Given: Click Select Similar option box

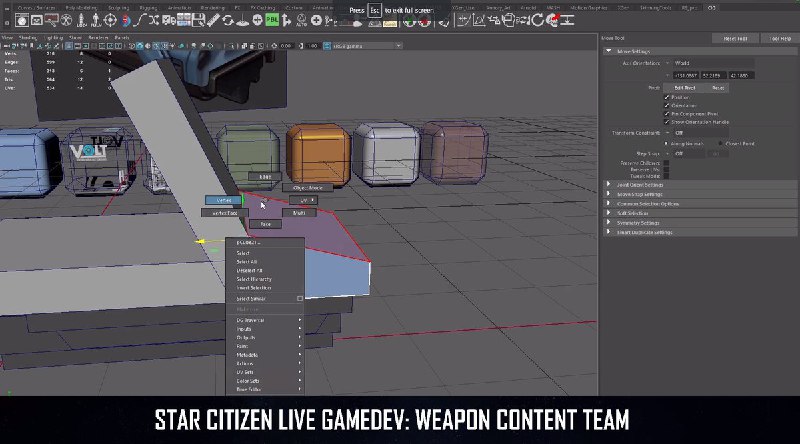Looking at the screenshot, I should (300, 299).
